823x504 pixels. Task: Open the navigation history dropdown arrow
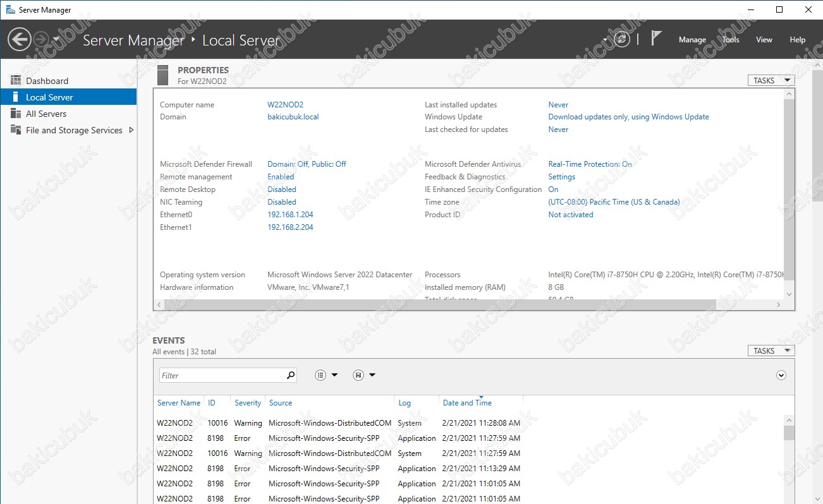pyautogui.click(x=56, y=39)
